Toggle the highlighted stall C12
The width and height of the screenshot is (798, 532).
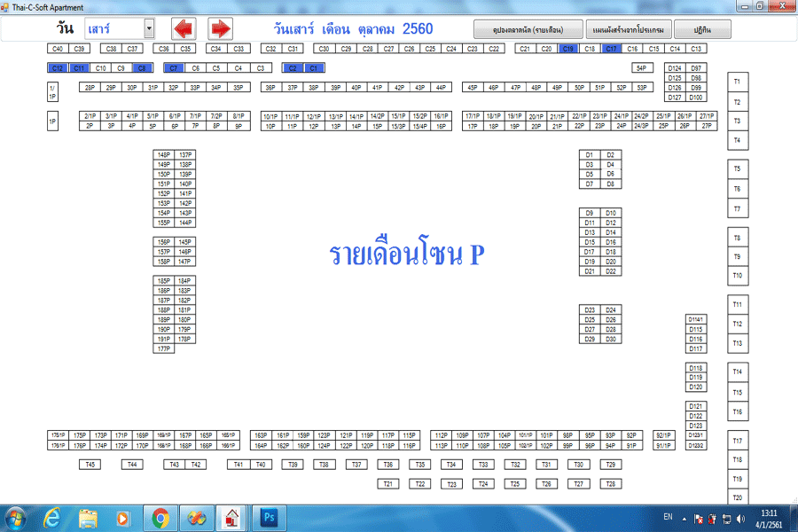(57, 67)
